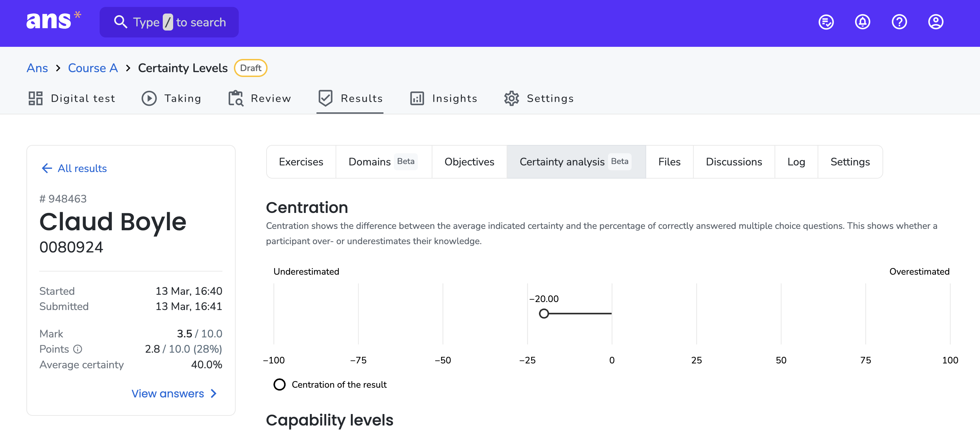Screen dimensions: 980x430
Task: Open the Log tab
Action: coord(796,162)
